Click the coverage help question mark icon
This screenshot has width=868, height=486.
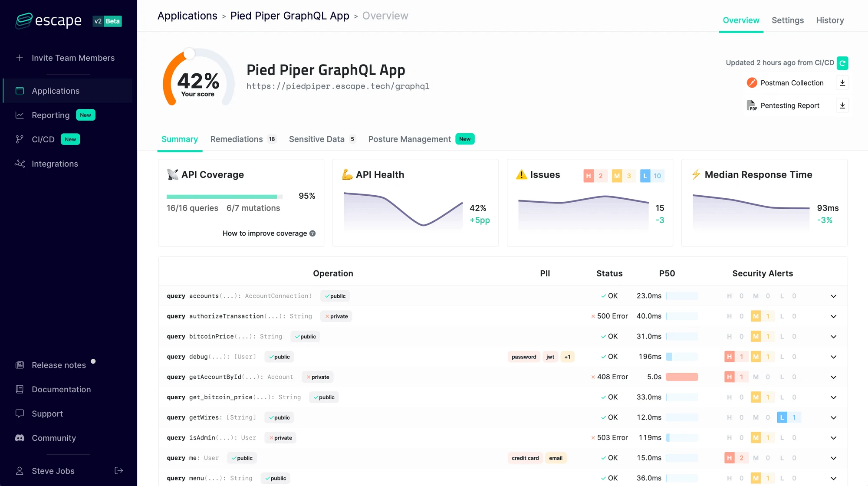(x=312, y=233)
